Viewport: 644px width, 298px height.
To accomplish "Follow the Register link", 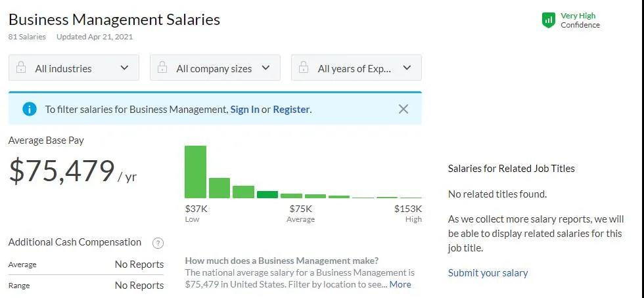I will pos(291,109).
